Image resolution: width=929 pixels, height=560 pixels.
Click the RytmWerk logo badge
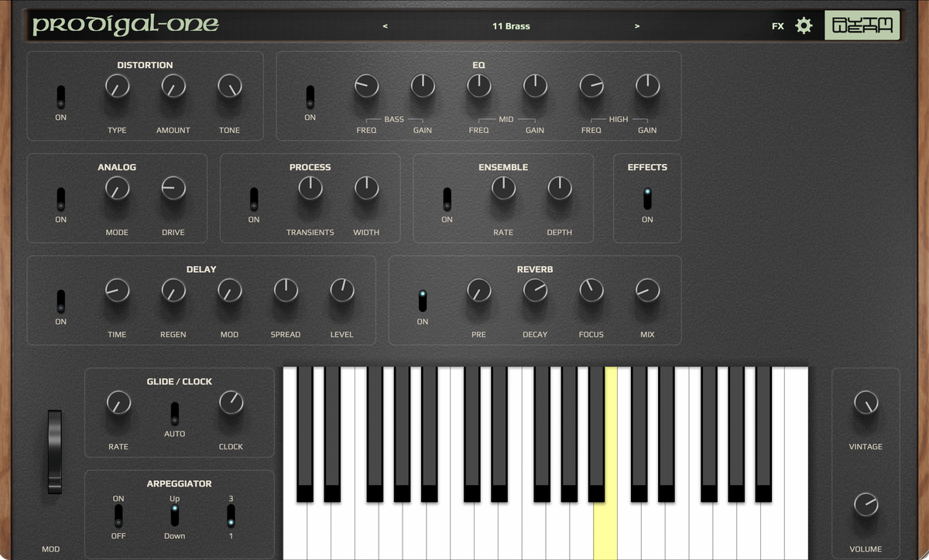[862, 26]
